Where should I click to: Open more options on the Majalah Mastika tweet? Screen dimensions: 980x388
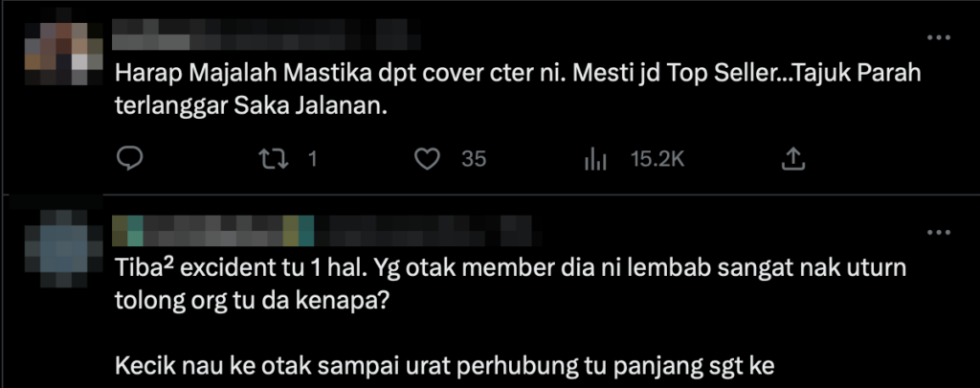point(938,37)
